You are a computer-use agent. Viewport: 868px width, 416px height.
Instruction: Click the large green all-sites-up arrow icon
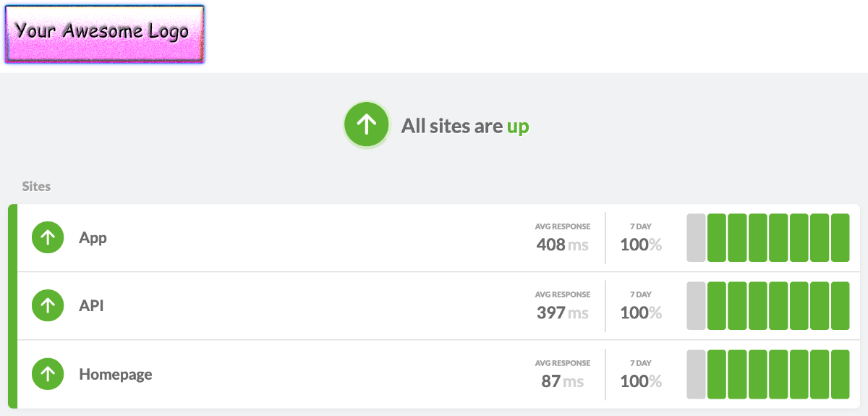point(367,125)
